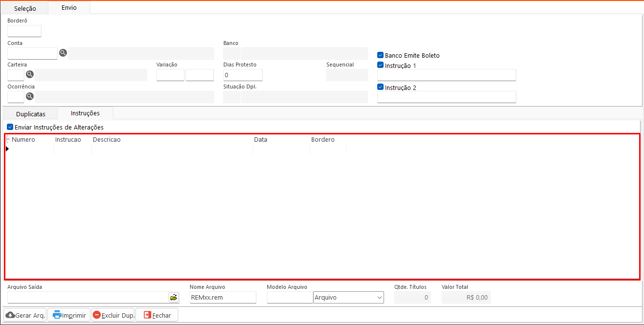The height and width of the screenshot is (325, 644).
Task: Click the Imprimir printer button
Action: pyautogui.click(x=69, y=315)
